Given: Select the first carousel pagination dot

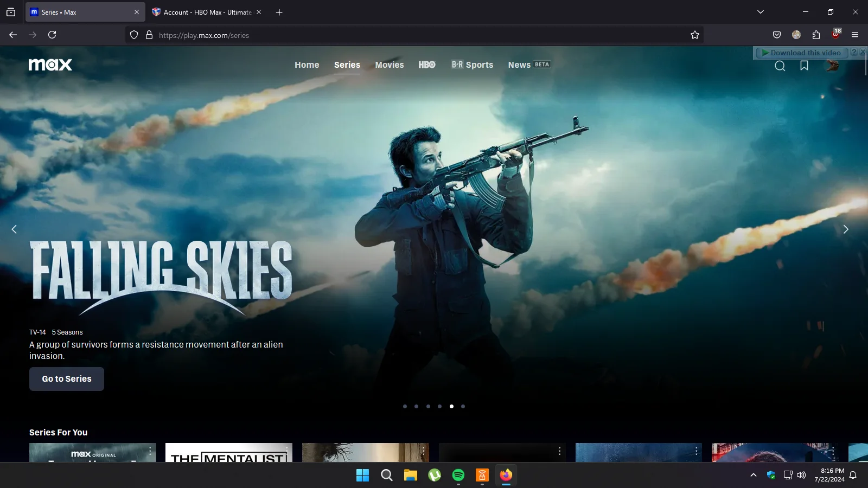Looking at the screenshot, I should pyautogui.click(x=405, y=406).
